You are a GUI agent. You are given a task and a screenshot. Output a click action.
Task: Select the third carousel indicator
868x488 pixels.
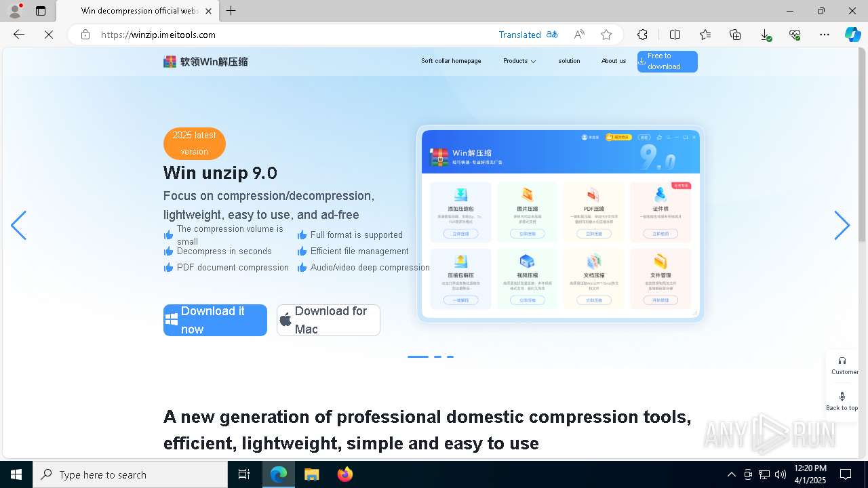(x=450, y=357)
